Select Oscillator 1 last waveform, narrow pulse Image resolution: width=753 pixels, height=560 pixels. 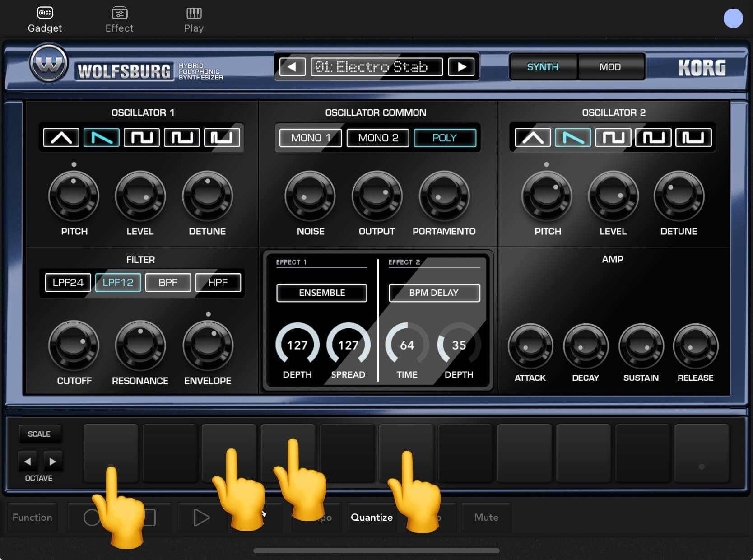222,137
